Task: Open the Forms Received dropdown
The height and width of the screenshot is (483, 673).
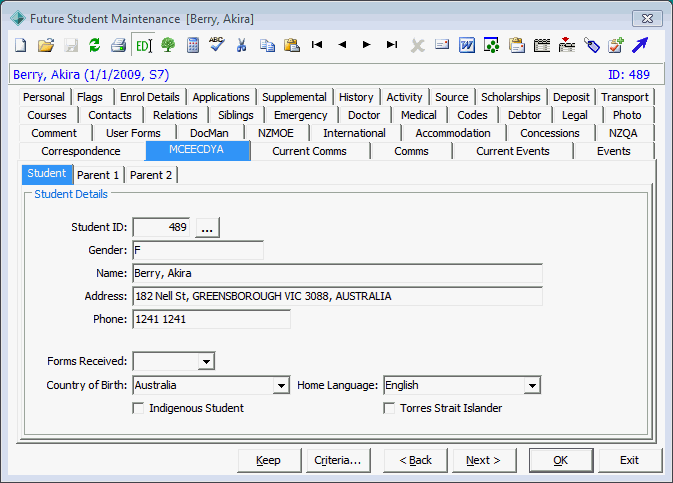Action: point(206,361)
